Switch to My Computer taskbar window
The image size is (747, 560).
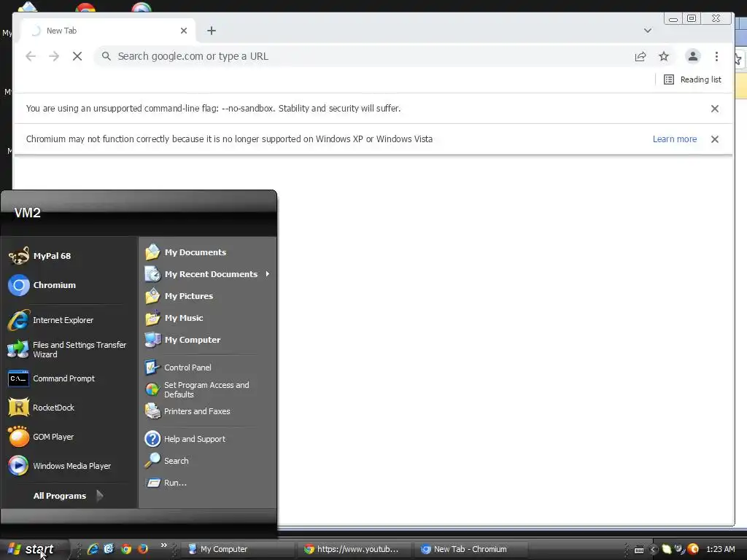point(239,549)
